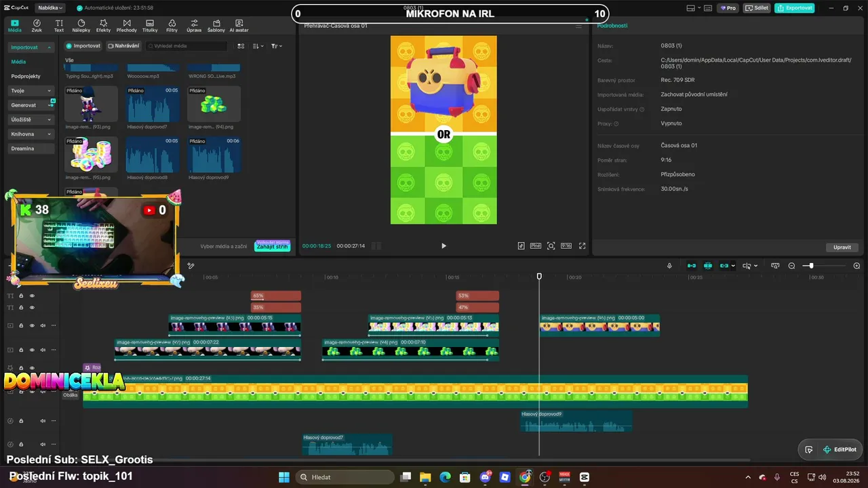Screen dimensions: 868x488
Task: Toggle main track magnet
Action: (x=692, y=266)
